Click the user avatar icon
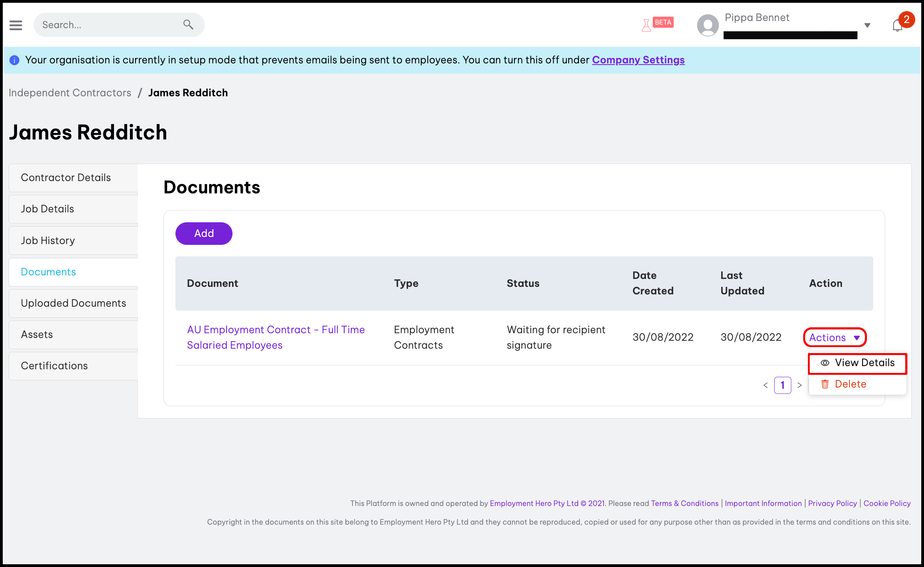Viewport: 924px width, 567px height. click(708, 25)
